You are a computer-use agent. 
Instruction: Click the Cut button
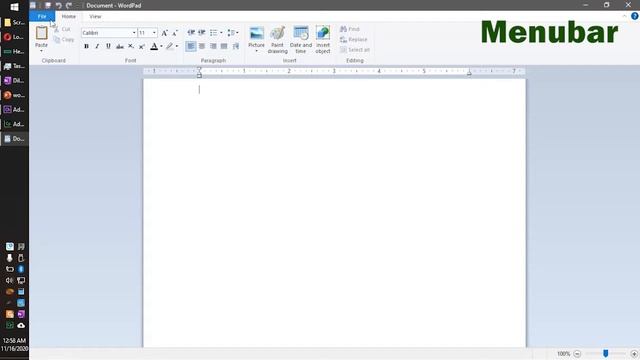(62, 29)
